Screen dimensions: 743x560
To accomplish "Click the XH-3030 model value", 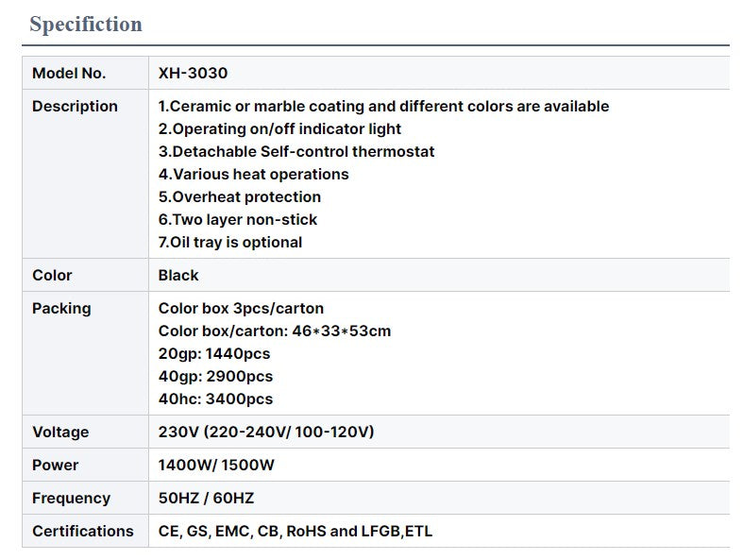I will point(193,73).
